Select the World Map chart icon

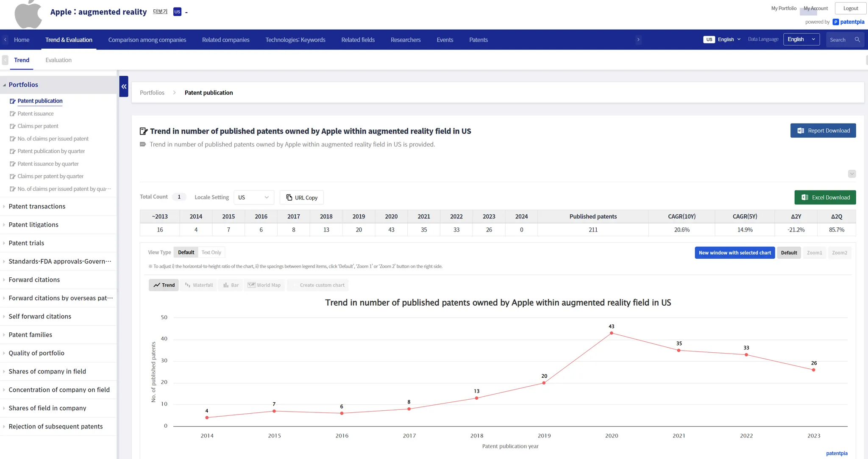point(264,285)
